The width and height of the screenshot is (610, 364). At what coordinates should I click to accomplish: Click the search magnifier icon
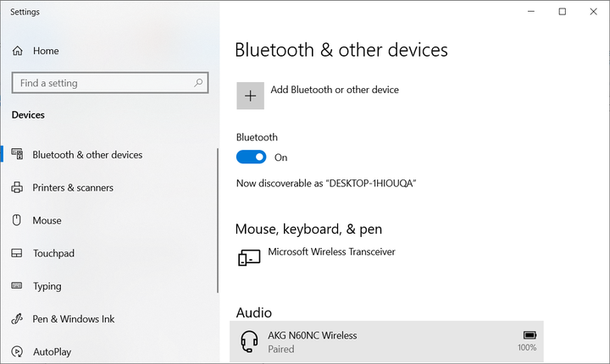click(x=198, y=82)
